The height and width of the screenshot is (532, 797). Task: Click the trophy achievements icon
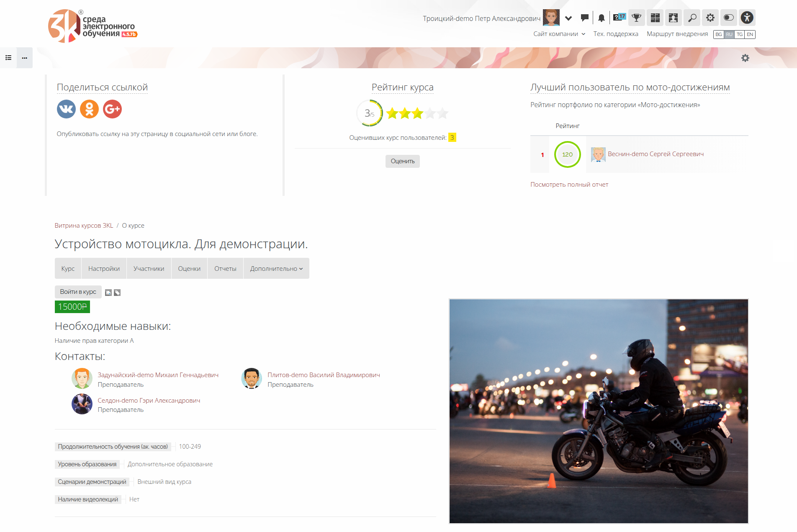[636, 18]
